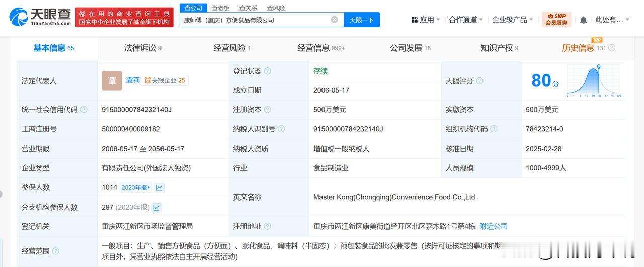Click 组织机构代码 value 78423214-0
Screen dimensions: 644x267
tap(544, 129)
